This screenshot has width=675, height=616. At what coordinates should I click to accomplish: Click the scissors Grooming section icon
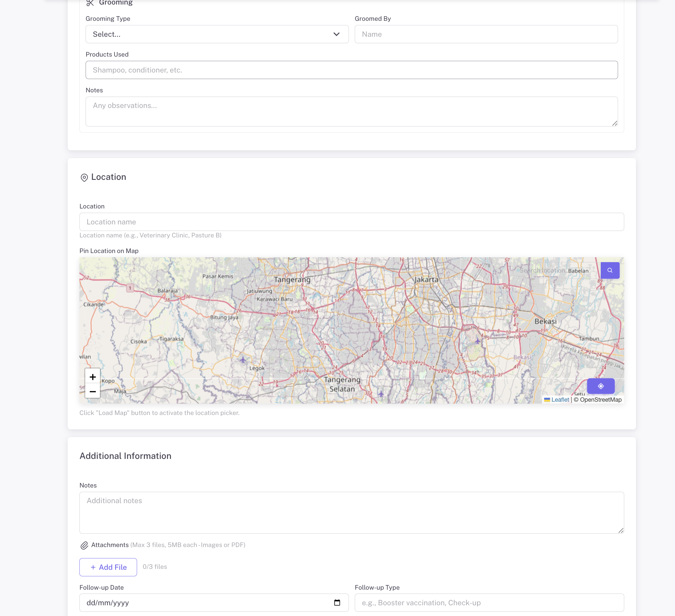click(90, 3)
